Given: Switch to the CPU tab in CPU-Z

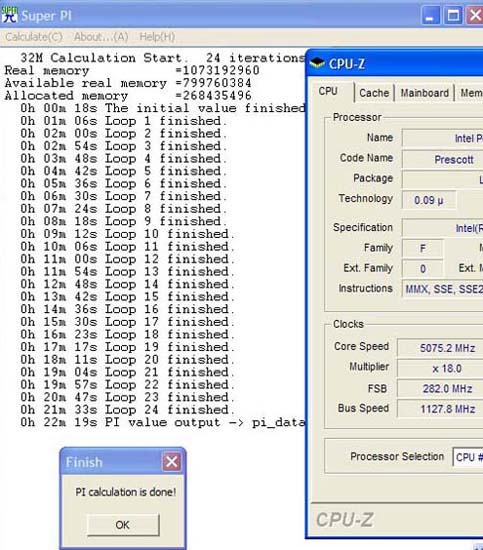Looking at the screenshot, I should click(328, 92).
